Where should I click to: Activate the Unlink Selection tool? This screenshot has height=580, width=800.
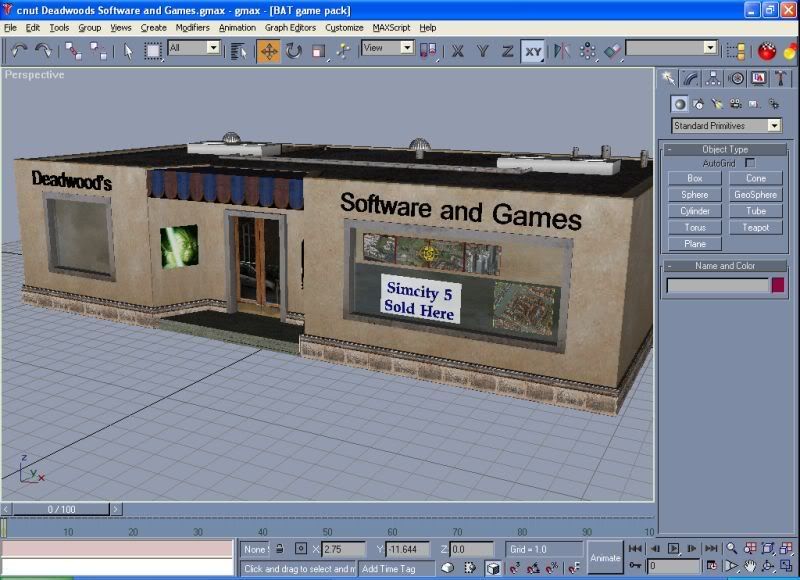pyautogui.click(x=98, y=51)
